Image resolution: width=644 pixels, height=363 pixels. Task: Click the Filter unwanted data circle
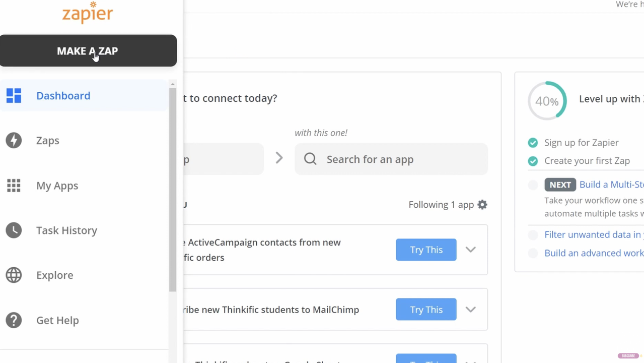533,235
